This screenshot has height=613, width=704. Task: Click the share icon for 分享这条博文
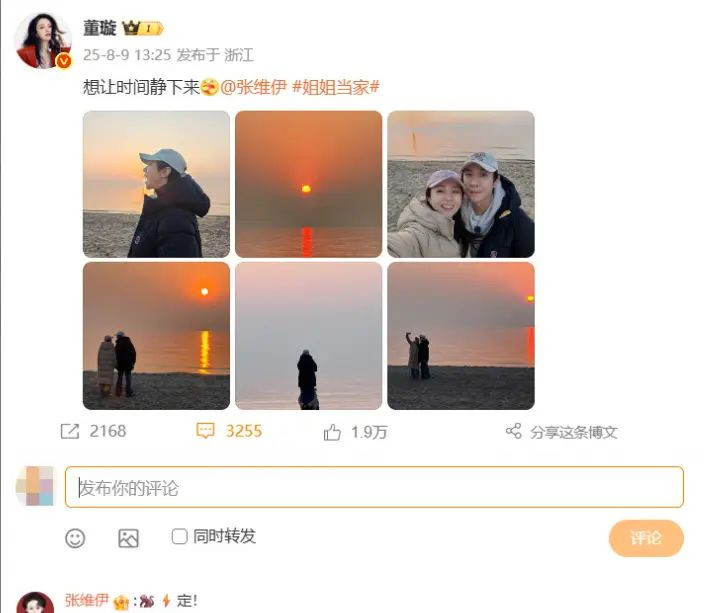514,431
